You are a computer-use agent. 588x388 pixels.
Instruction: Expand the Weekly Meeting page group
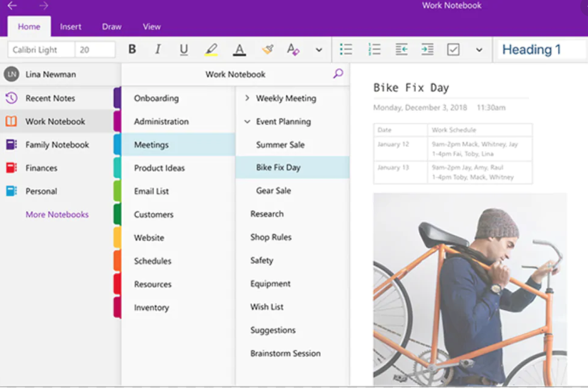coord(247,98)
